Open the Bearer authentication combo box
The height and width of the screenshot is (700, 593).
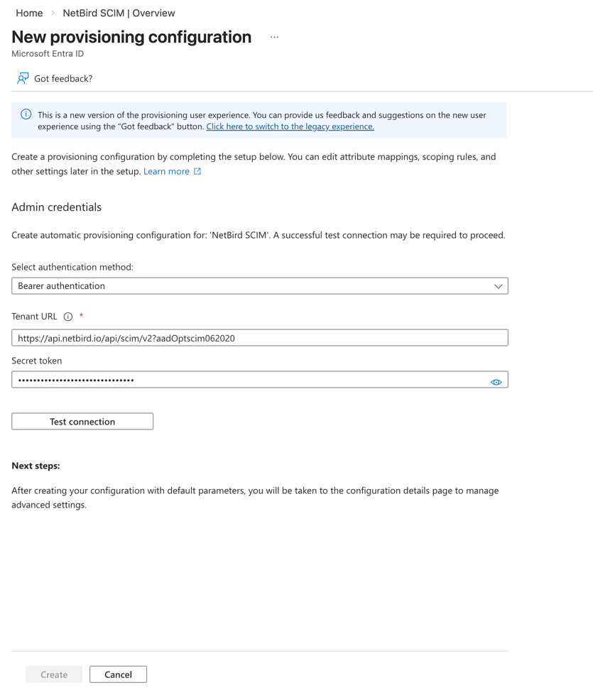[249, 286]
